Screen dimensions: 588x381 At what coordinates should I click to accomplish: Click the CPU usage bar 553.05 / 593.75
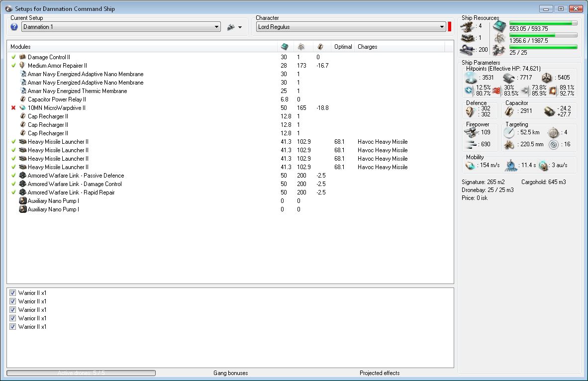point(543,23)
